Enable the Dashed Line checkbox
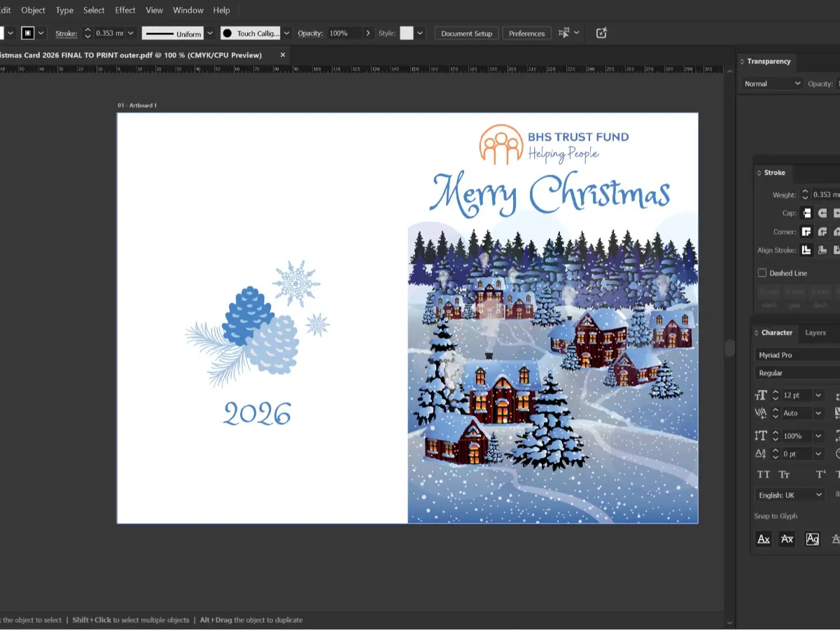 762,273
